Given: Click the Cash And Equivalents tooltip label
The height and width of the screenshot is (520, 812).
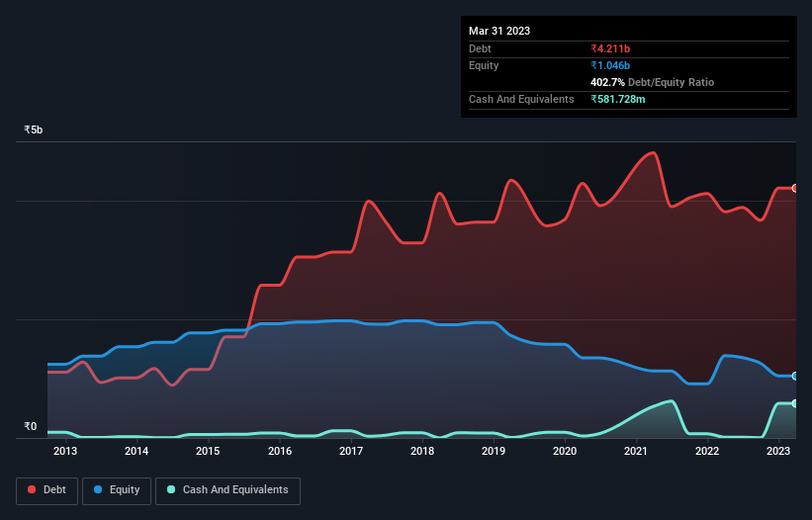Looking at the screenshot, I should click(521, 99).
